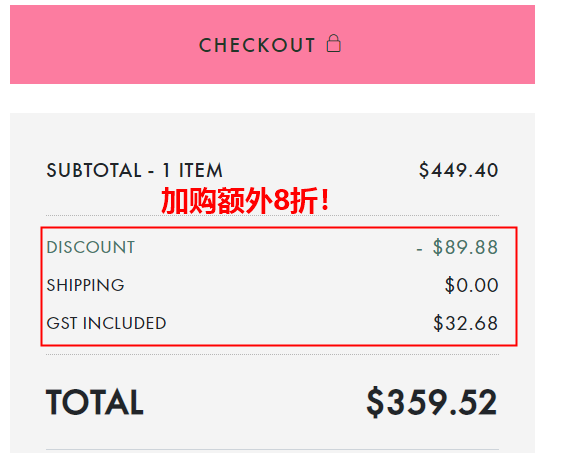
Task: Click the Shipping label
Action: click(85, 285)
